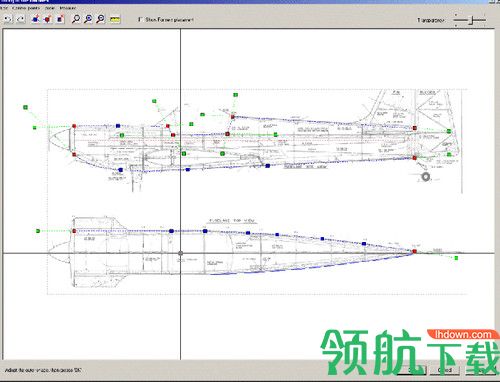Click the plain magnifier zoom icon

pyautogui.click(x=76, y=19)
